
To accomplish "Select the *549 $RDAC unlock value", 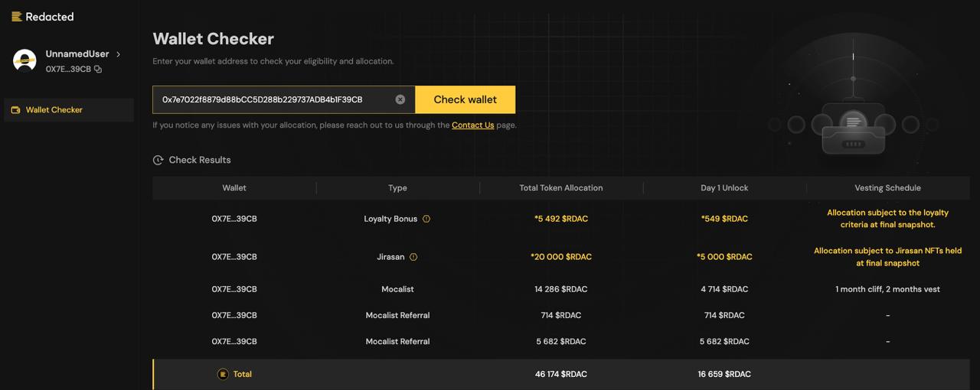I will (x=724, y=219).
